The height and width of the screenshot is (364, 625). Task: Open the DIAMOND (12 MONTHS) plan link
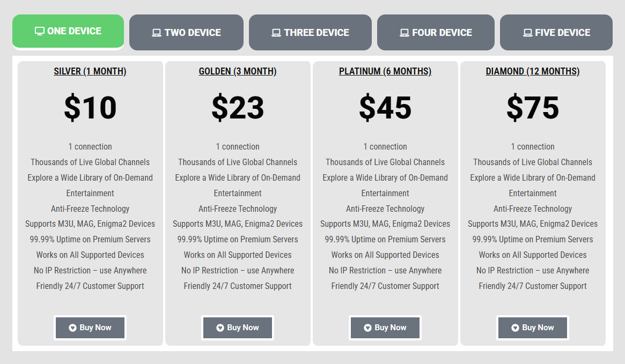533,71
